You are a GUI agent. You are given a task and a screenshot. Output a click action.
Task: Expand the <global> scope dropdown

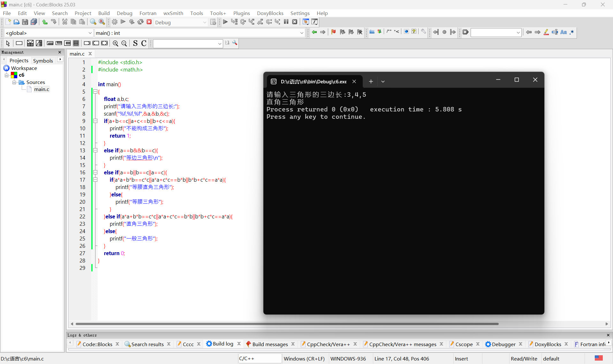point(90,33)
